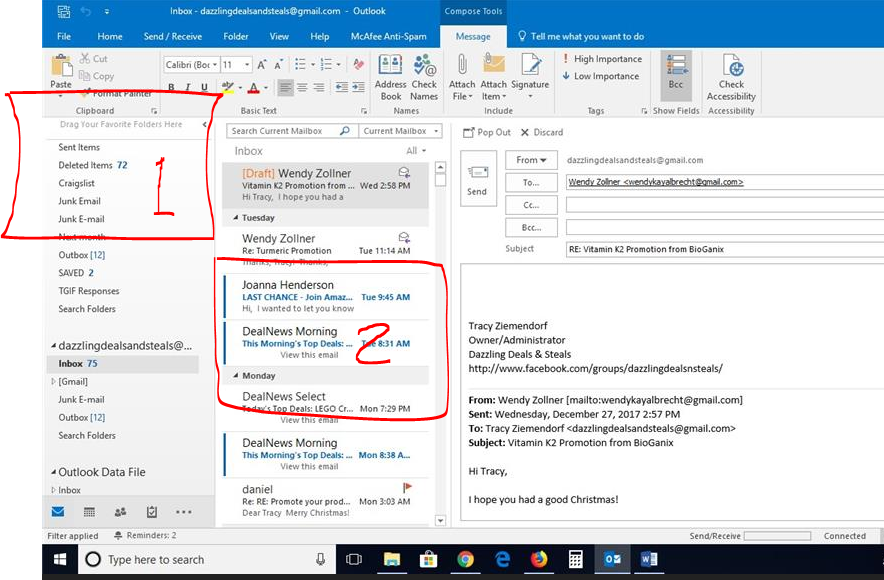The image size is (884, 580).
Task: Toggle Italic formatting
Action: [188, 87]
